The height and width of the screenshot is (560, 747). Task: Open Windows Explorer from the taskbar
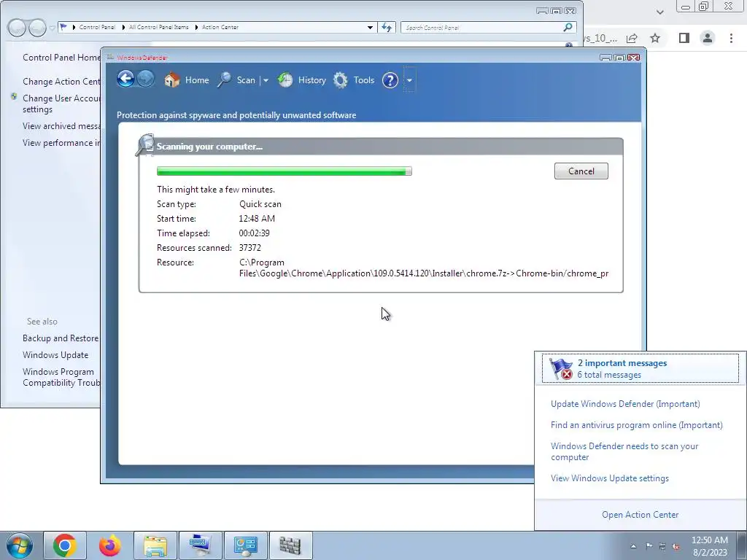155,545
